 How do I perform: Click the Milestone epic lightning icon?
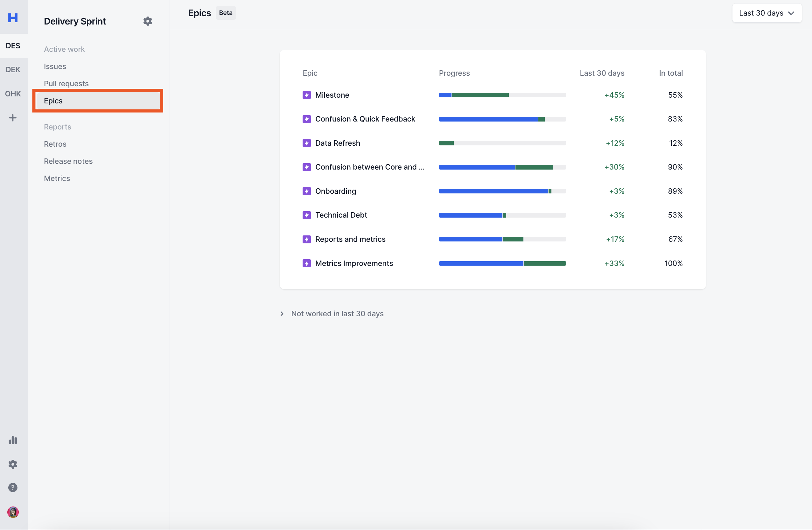tap(306, 95)
